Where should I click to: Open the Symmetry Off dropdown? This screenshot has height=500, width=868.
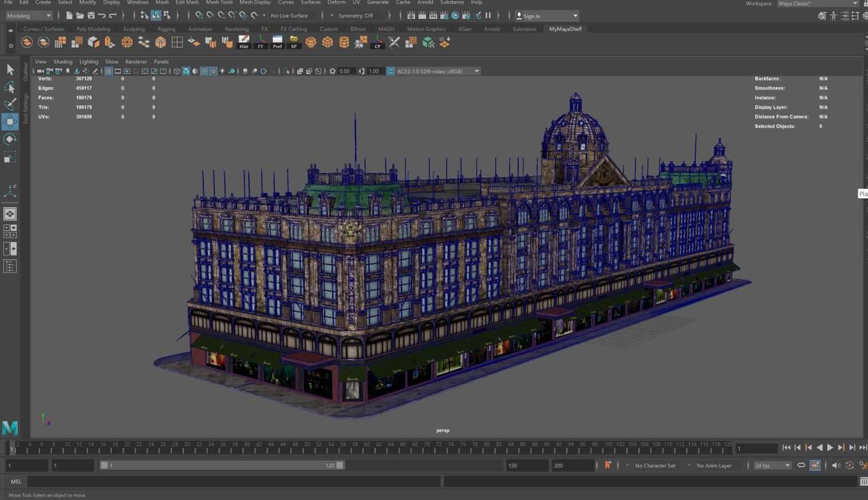pyautogui.click(x=356, y=15)
